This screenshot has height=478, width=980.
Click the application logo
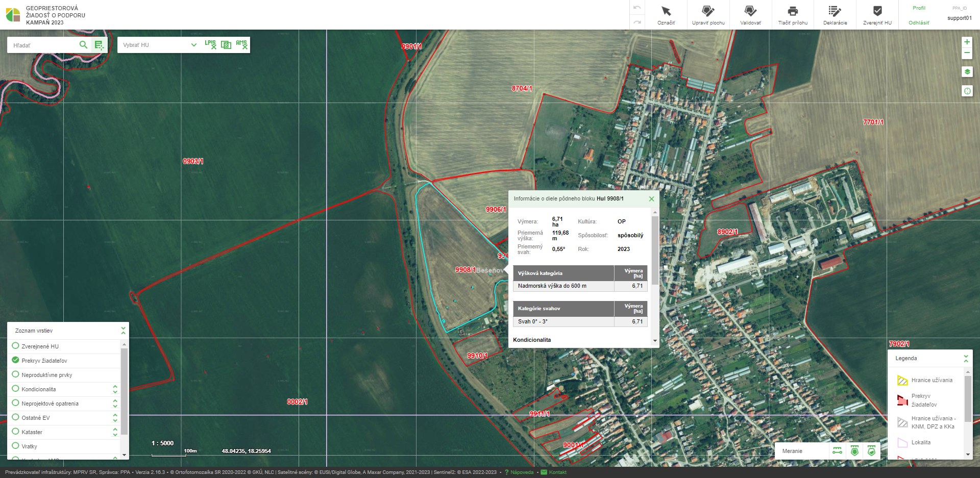pyautogui.click(x=13, y=15)
